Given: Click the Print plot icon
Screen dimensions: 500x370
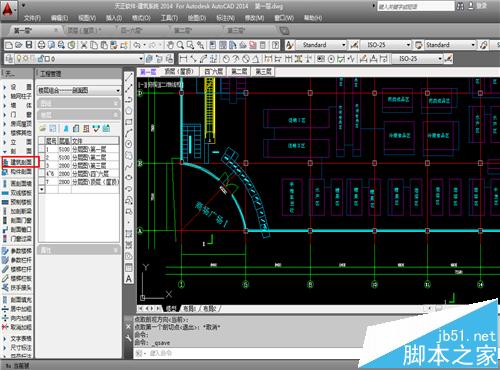Looking at the screenshot, I should tap(41, 45).
